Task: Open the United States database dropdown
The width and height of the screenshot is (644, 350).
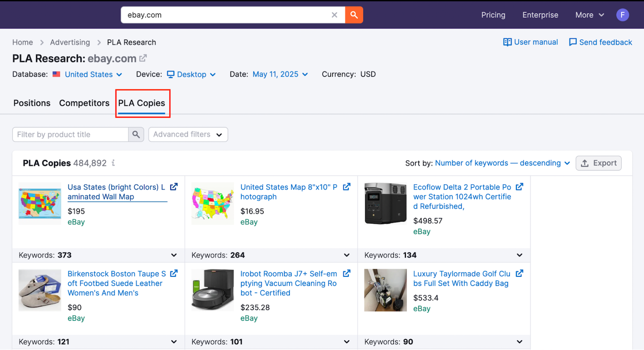Action: (93, 74)
